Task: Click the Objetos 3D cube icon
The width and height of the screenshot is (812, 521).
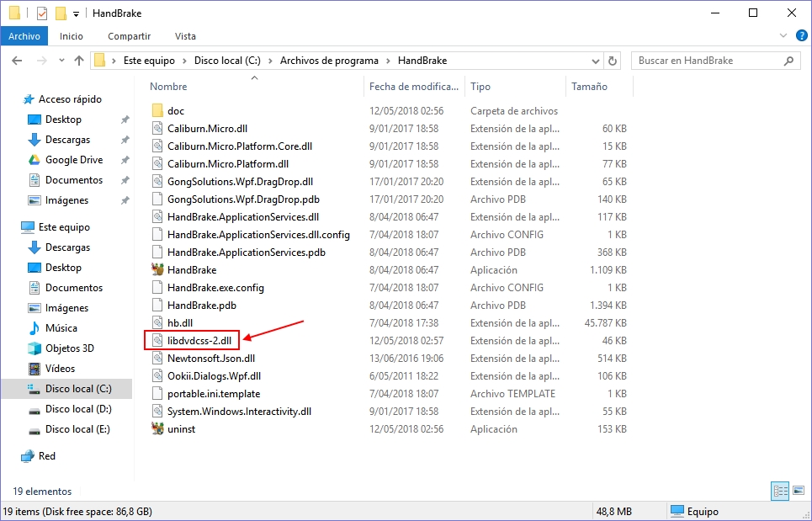Action: pyautogui.click(x=34, y=348)
